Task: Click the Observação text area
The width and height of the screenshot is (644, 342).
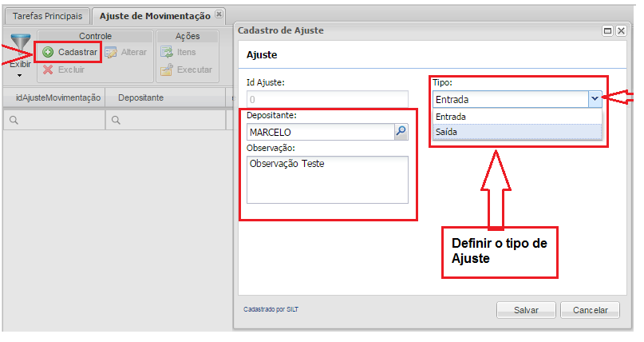Action: 327,180
